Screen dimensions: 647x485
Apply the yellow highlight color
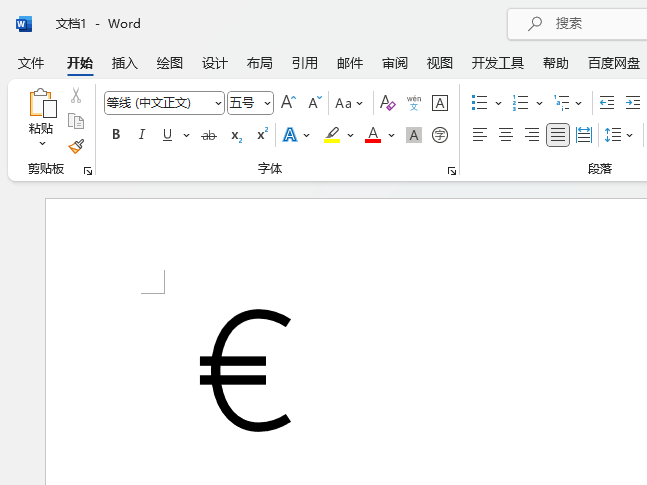coord(332,135)
